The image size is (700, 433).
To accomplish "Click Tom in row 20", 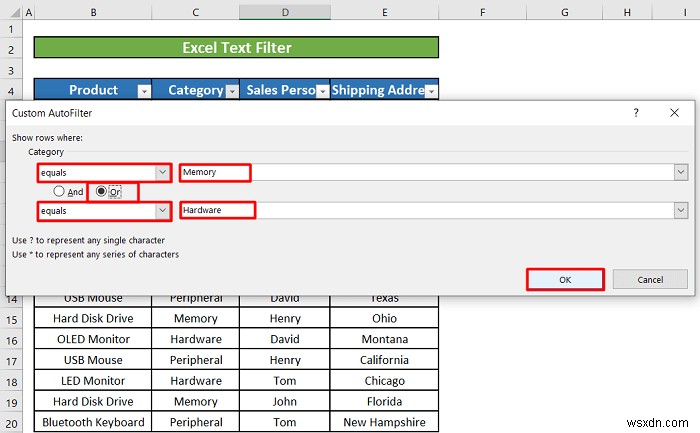I will 285,422.
